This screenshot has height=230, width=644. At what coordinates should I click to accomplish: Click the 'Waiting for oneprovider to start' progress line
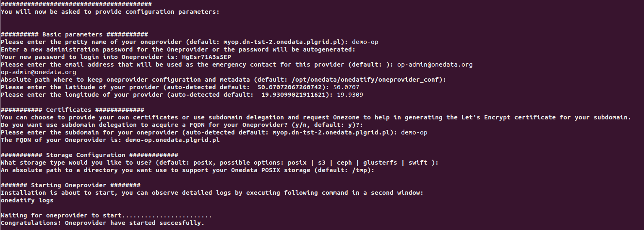point(106,215)
